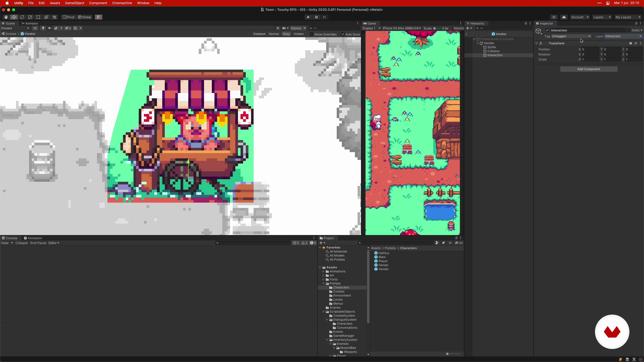
Task: Lock the Hierarchy panel
Action: (525, 23)
